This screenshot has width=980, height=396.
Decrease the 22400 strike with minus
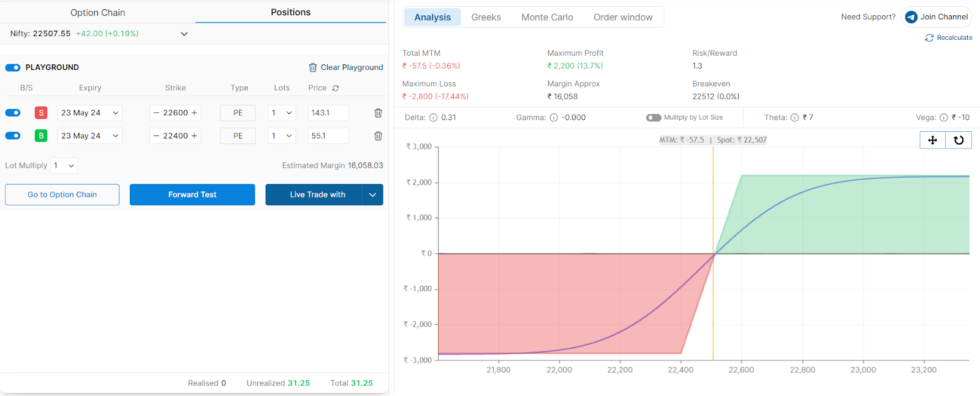pyautogui.click(x=156, y=136)
